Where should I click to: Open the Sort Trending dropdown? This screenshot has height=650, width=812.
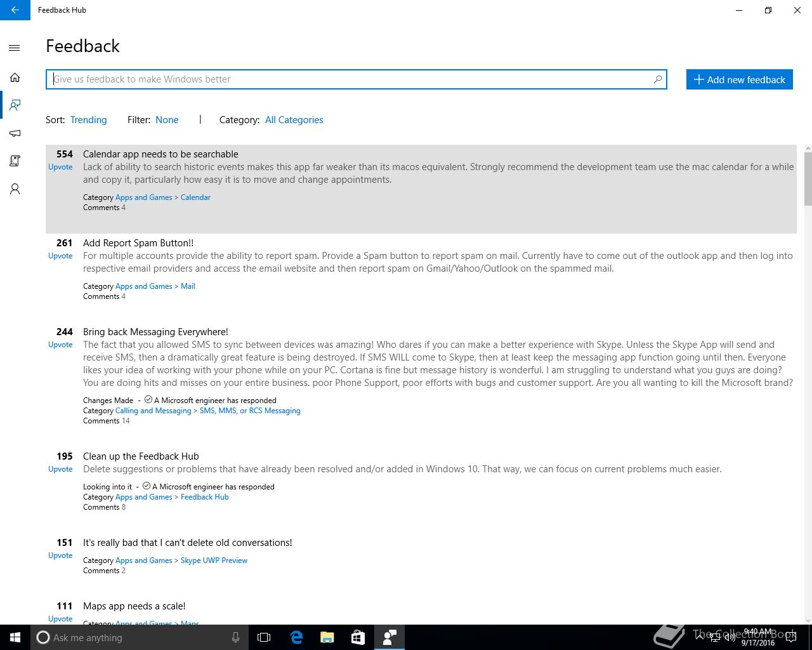tap(88, 120)
